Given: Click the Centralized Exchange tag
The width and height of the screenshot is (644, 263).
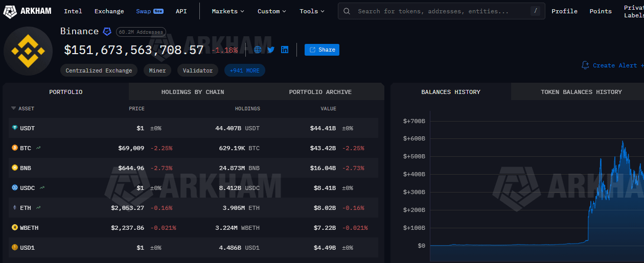Looking at the screenshot, I should coord(99,70).
